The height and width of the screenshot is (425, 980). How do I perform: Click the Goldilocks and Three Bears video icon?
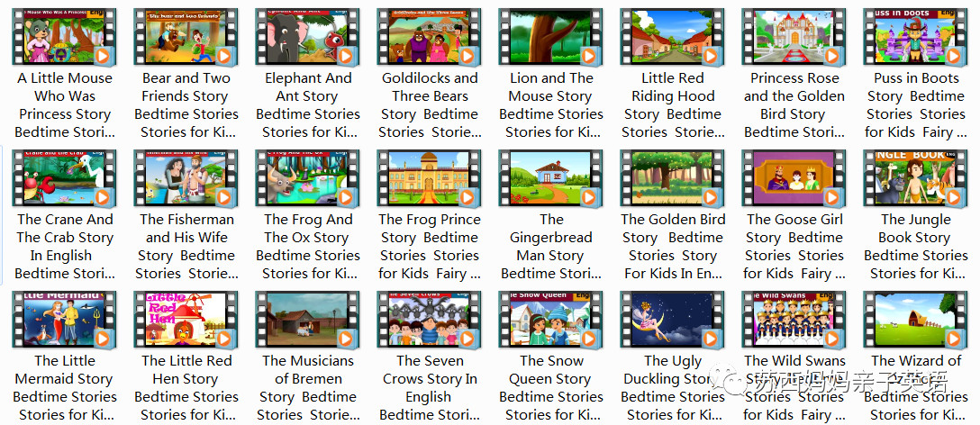[429, 37]
